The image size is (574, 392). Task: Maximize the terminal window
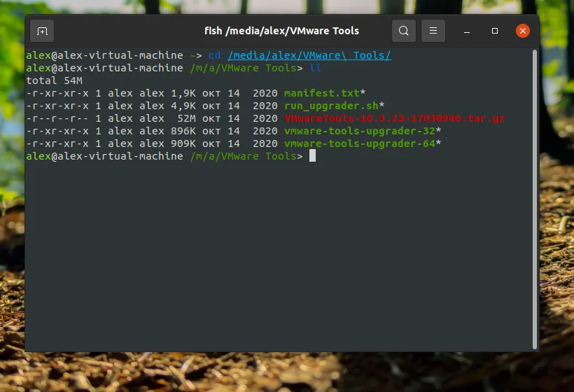point(495,31)
